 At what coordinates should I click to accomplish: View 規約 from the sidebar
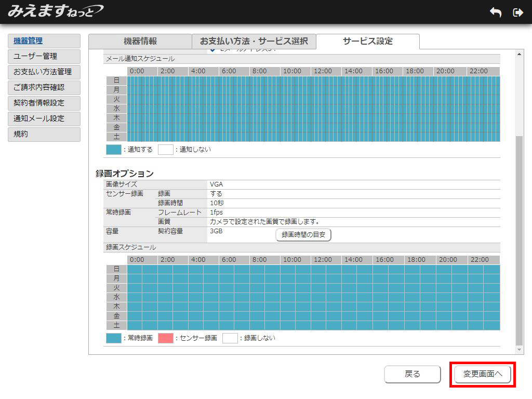[x=44, y=135]
